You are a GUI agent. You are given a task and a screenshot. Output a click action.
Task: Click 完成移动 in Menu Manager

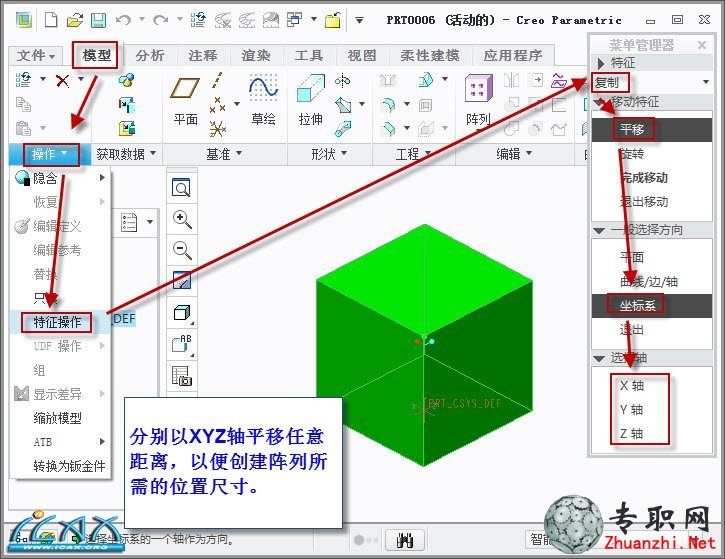[x=651, y=178]
